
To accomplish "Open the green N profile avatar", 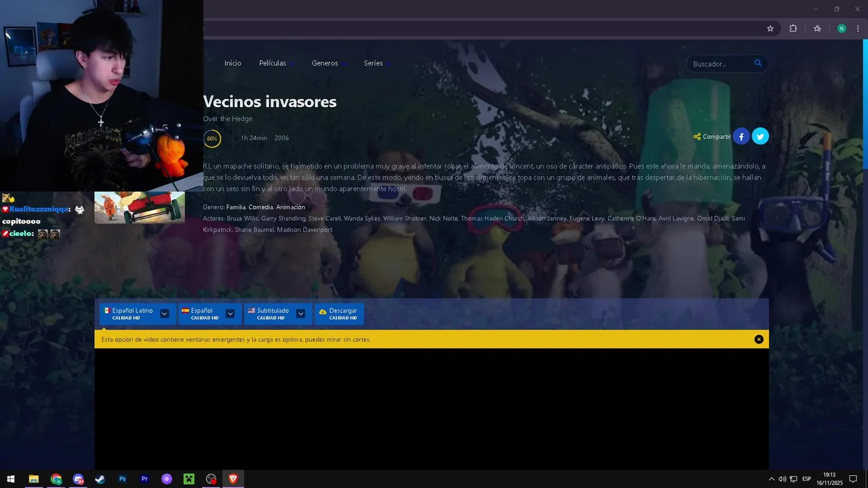I will pos(842,28).
